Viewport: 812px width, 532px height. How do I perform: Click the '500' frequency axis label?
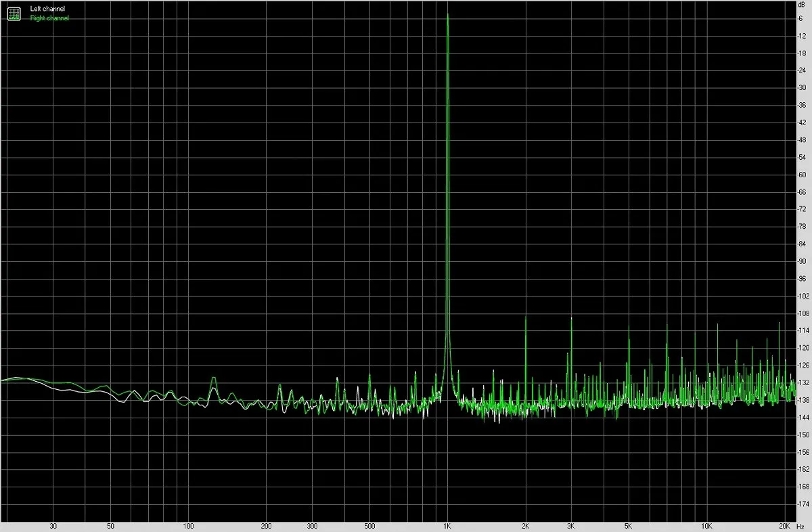369,525
